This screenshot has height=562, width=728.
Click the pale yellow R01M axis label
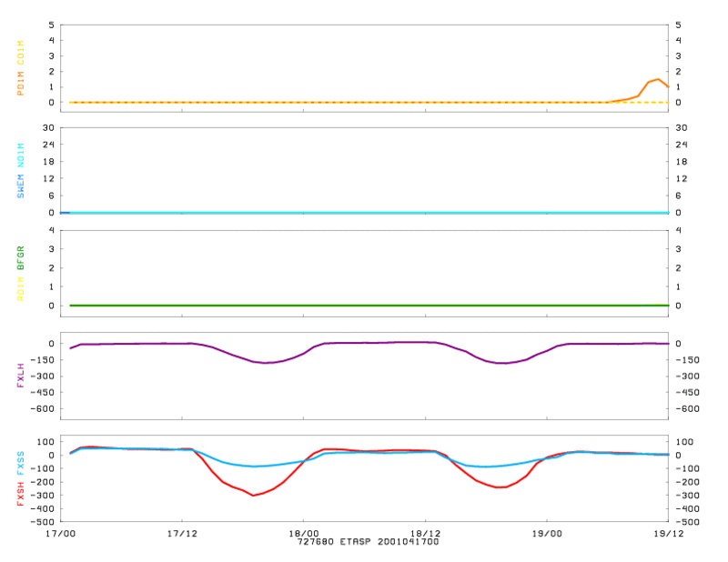click(20, 288)
